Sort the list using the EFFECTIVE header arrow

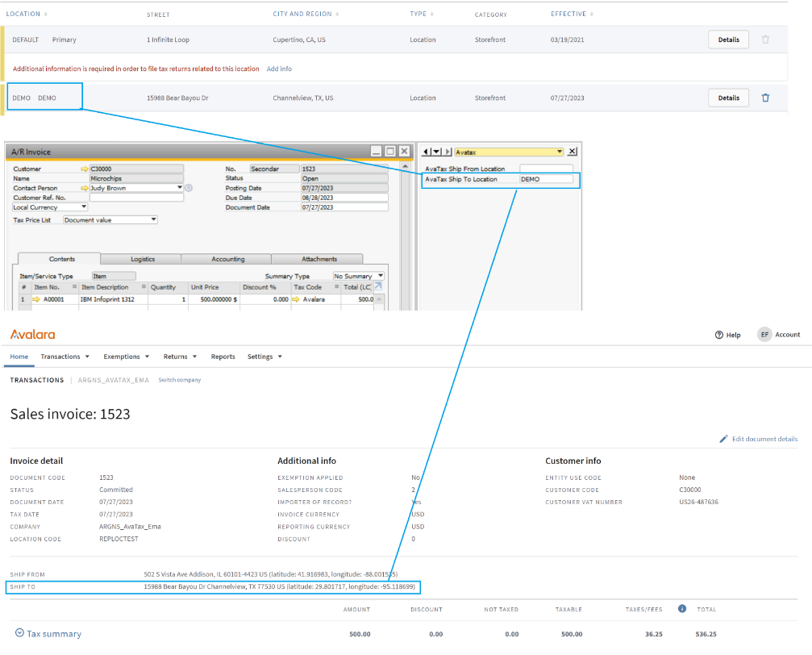pyautogui.click(x=592, y=15)
